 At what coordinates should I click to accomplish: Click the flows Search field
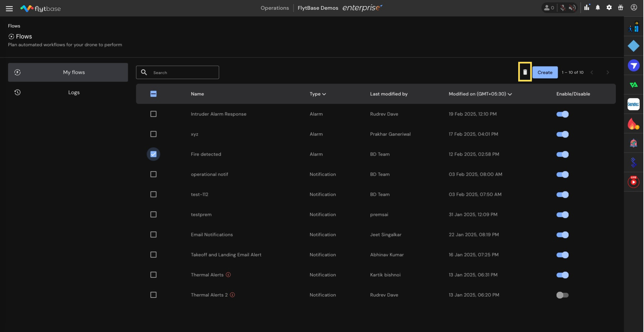point(183,72)
